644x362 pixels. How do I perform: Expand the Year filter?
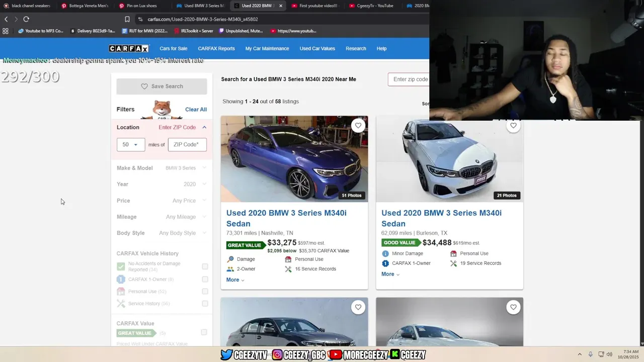point(162,184)
